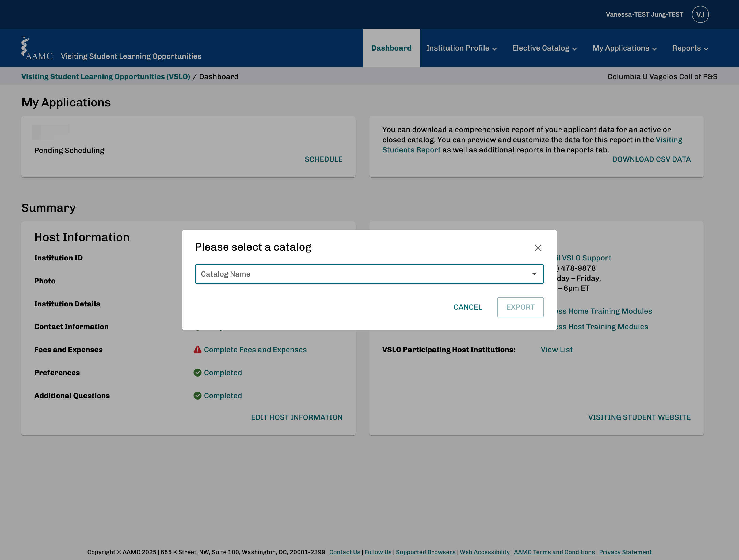Click the AAMC logo
The height and width of the screenshot is (560, 739).
37,49
